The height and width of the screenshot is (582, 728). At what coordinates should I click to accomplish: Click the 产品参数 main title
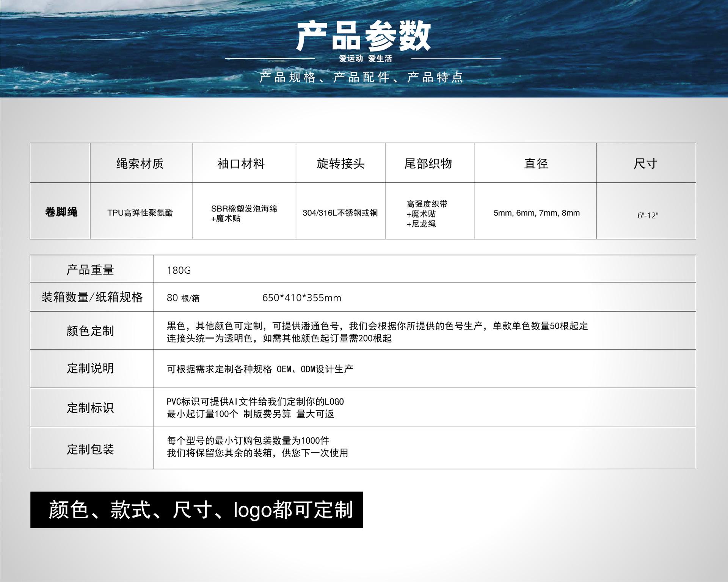pos(363,36)
